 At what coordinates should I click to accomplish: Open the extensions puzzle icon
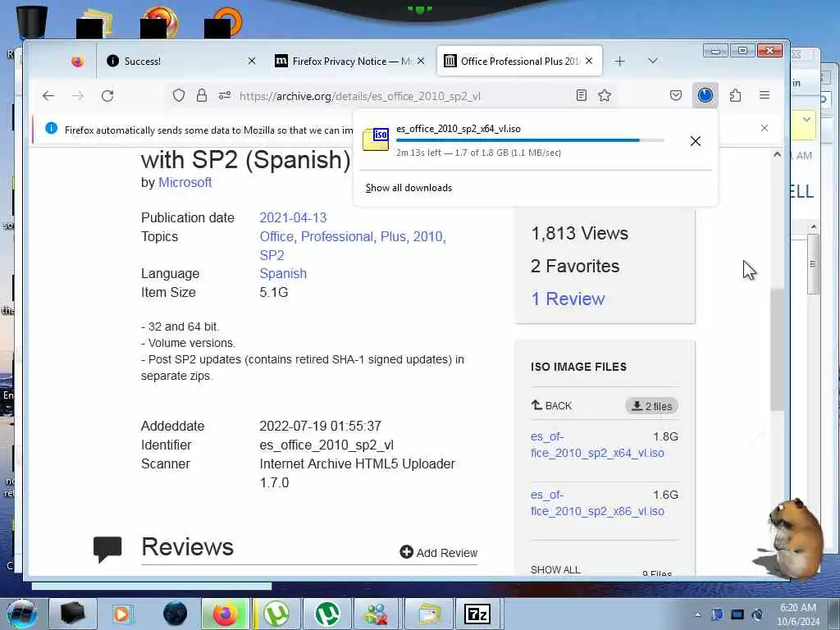pos(735,96)
